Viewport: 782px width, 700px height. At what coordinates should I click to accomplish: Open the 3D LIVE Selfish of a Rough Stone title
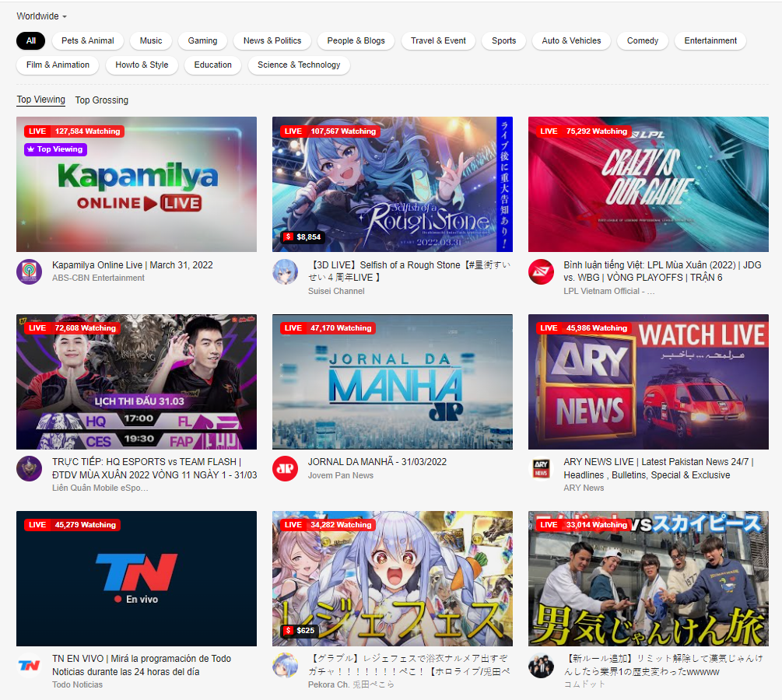409,271
